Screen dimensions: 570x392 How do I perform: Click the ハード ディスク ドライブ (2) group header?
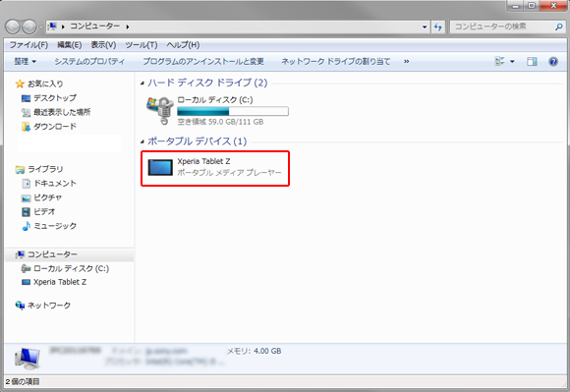tap(207, 83)
